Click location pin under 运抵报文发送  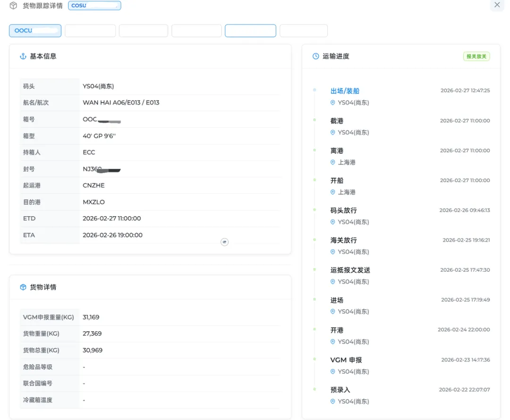333,282
